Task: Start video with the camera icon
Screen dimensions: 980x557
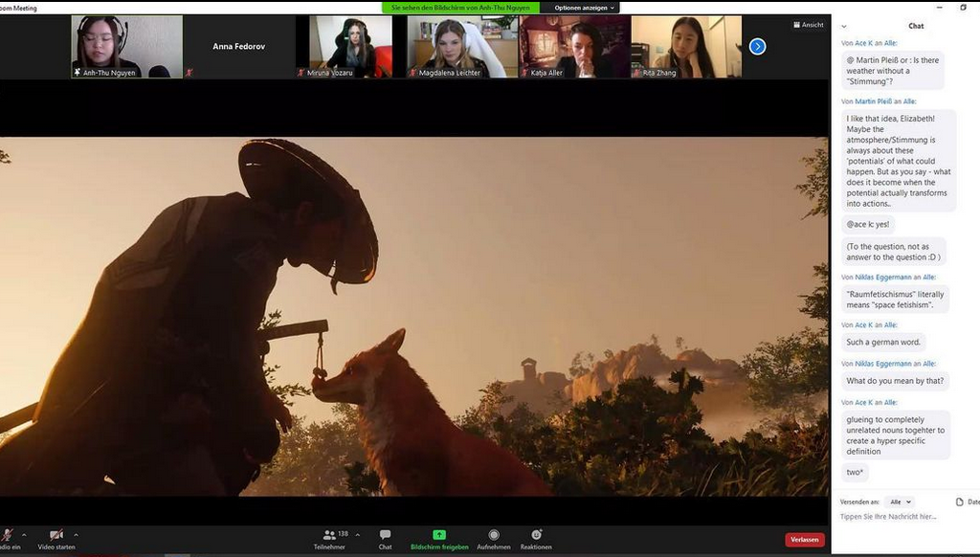Action: coord(56,534)
